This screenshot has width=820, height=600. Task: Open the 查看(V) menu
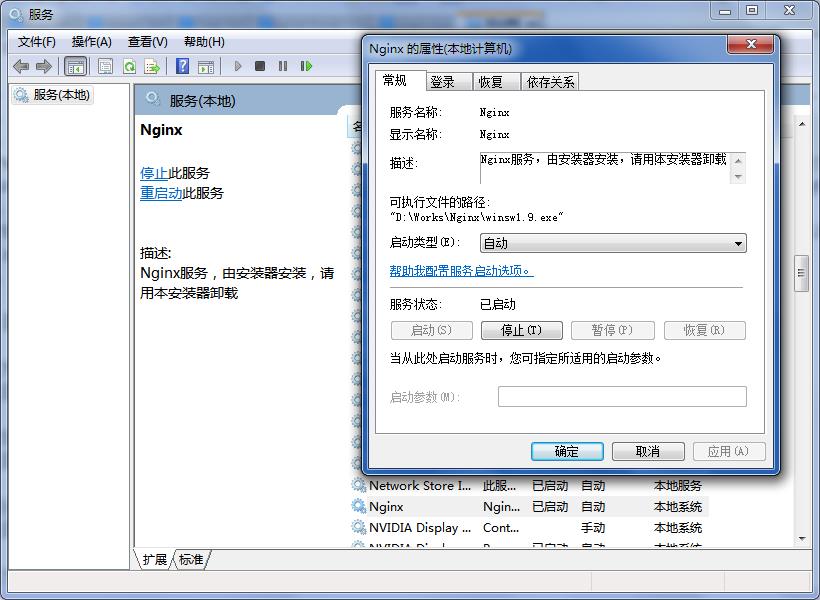click(147, 42)
